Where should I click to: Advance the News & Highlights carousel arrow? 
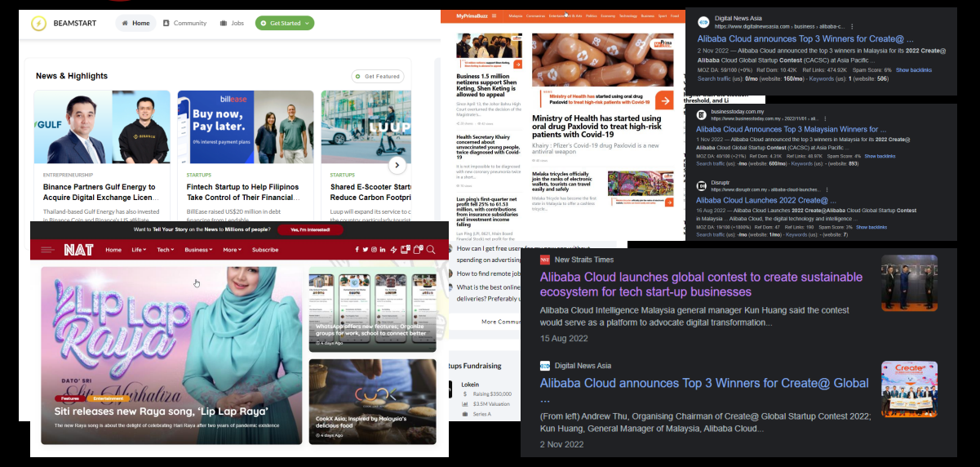click(397, 165)
